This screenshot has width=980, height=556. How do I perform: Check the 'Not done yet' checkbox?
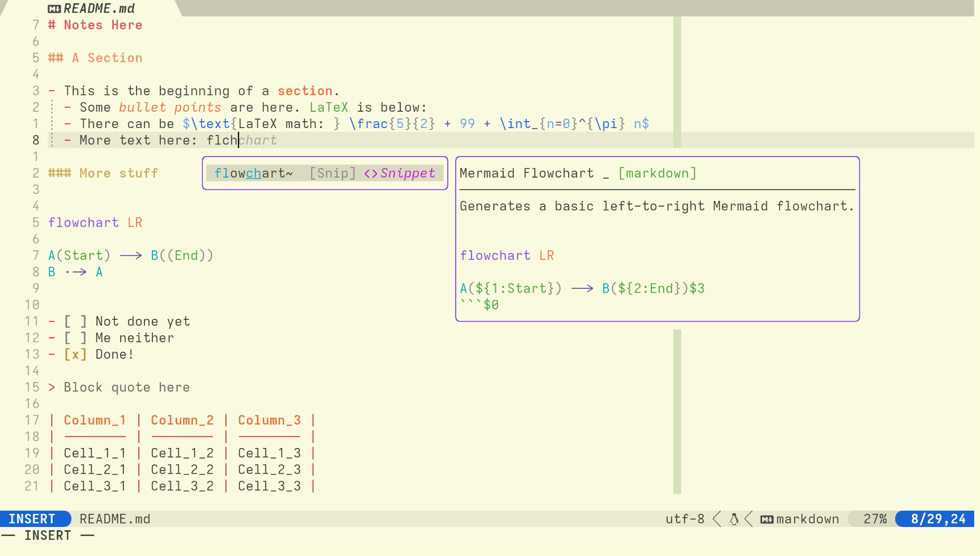tap(75, 321)
